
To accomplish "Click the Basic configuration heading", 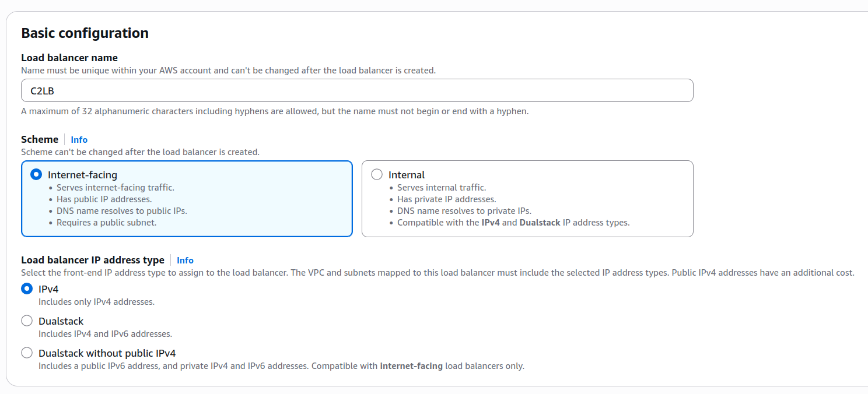I will 85,33.
